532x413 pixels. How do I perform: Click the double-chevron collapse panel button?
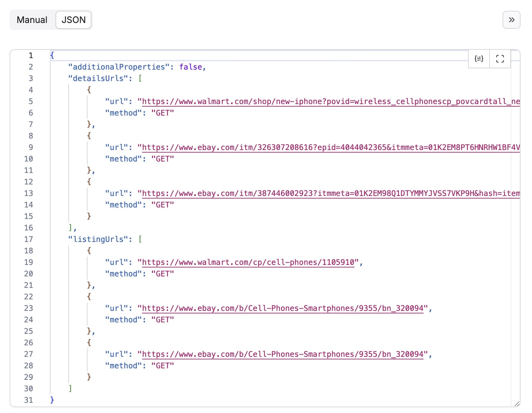tap(511, 20)
